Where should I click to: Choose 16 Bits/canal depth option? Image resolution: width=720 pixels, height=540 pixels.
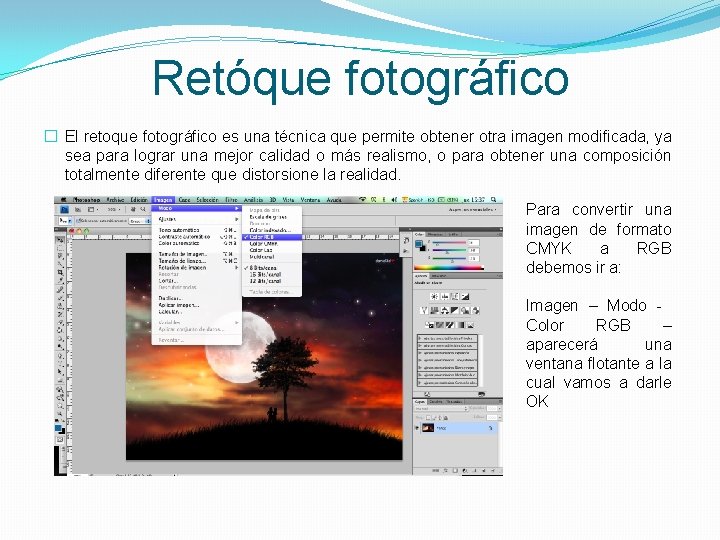pyautogui.click(x=272, y=274)
